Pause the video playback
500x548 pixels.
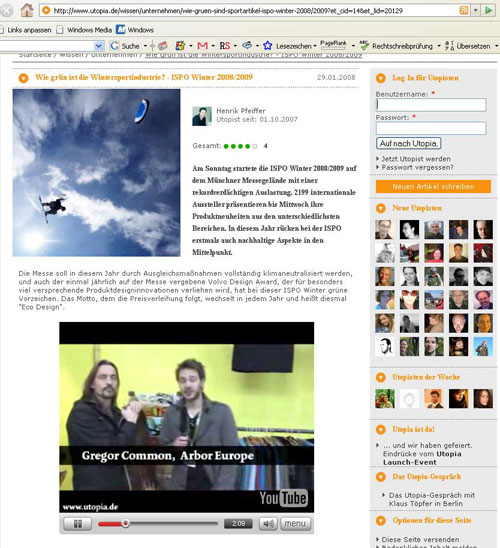click(x=78, y=524)
